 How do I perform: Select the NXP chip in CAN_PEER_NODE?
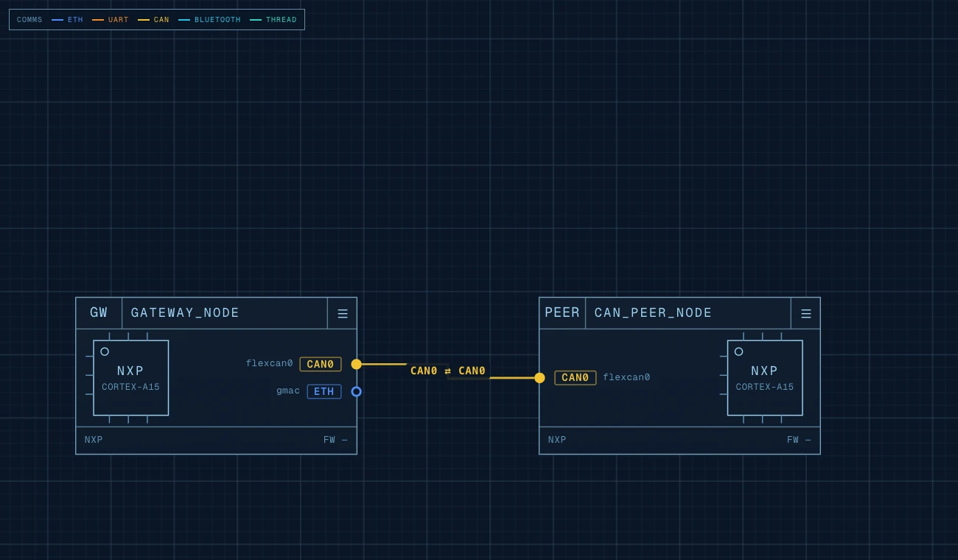(x=765, y=378)
